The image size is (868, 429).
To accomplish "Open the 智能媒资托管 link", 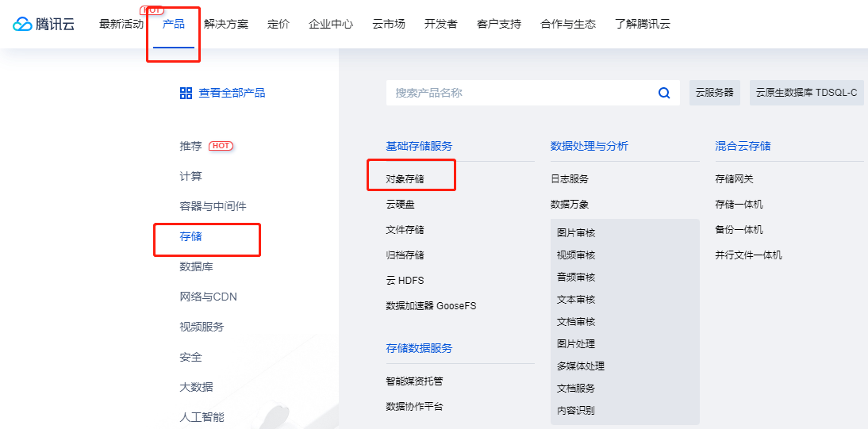I will point(415,381).
